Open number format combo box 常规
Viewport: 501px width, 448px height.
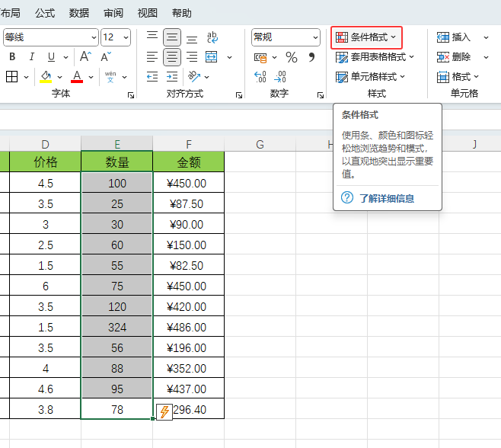tap(286, 37)
